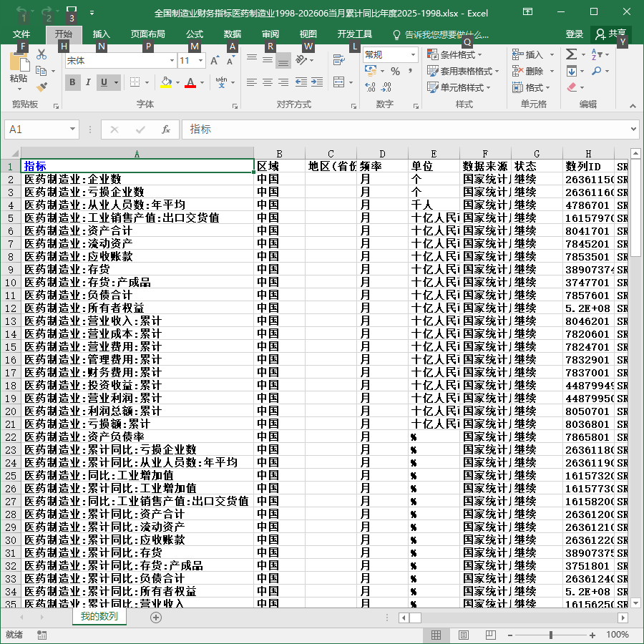Image resolution: width=644 pixels, height=644 pixels.
Task: Click the add new sheet plus button
Action: pyautogui.click(x=156, y=618)
